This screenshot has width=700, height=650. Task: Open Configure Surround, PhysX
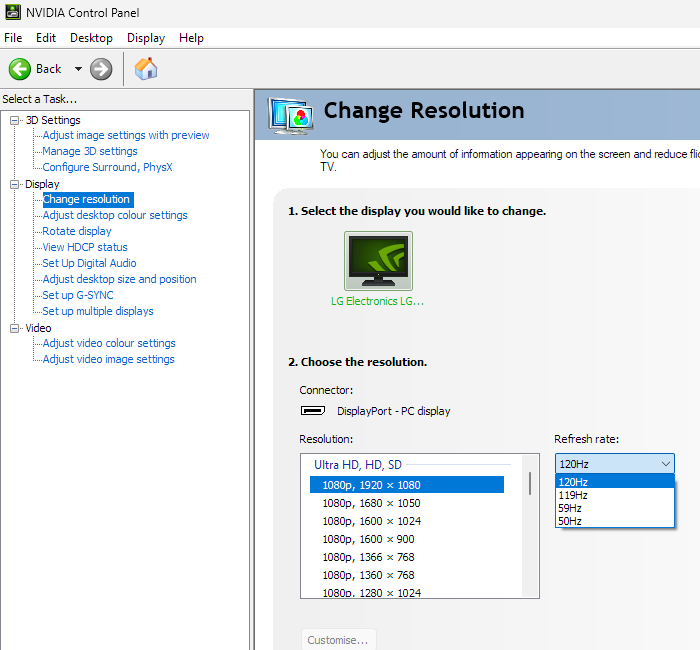[107, 167]
